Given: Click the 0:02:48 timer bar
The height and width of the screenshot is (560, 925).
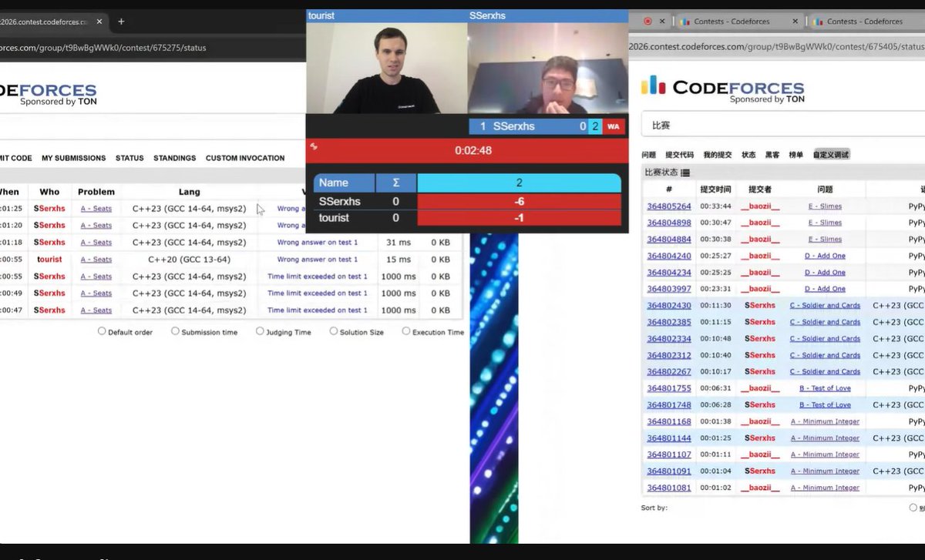Looking at the screenshot, I should click(x=467, y=150).
